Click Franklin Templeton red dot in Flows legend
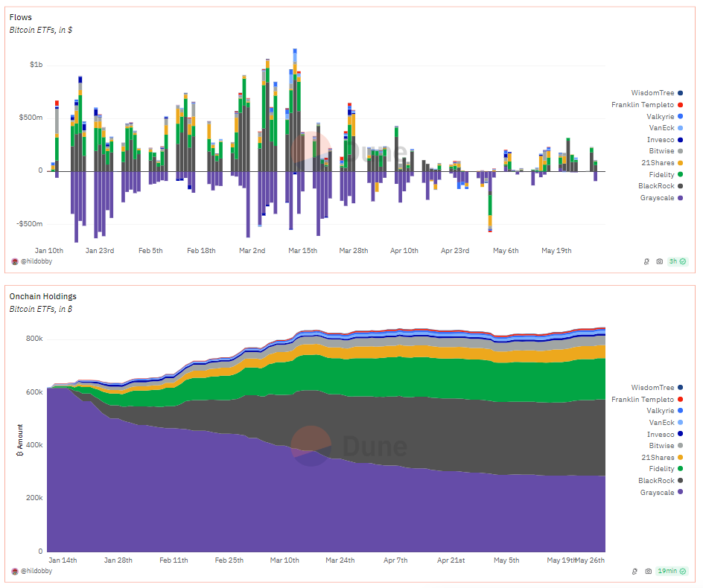 pyautogui.click(x=681, y=105)
